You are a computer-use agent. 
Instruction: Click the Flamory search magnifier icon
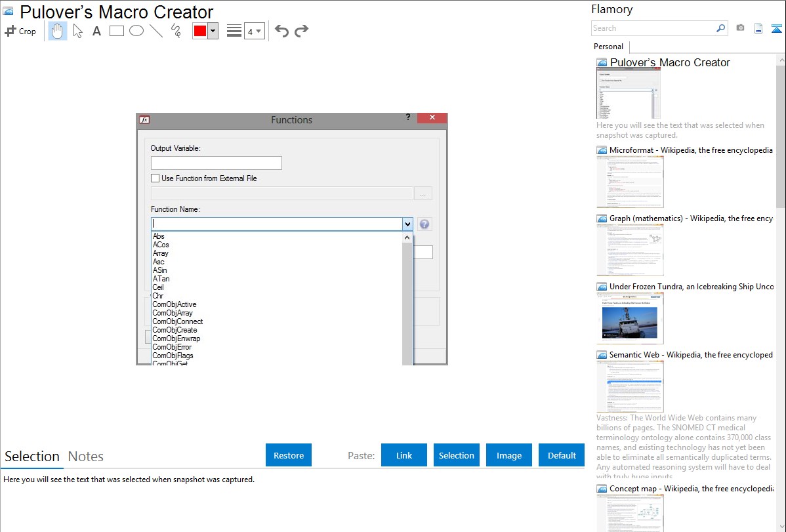click(x=721, y=28)
